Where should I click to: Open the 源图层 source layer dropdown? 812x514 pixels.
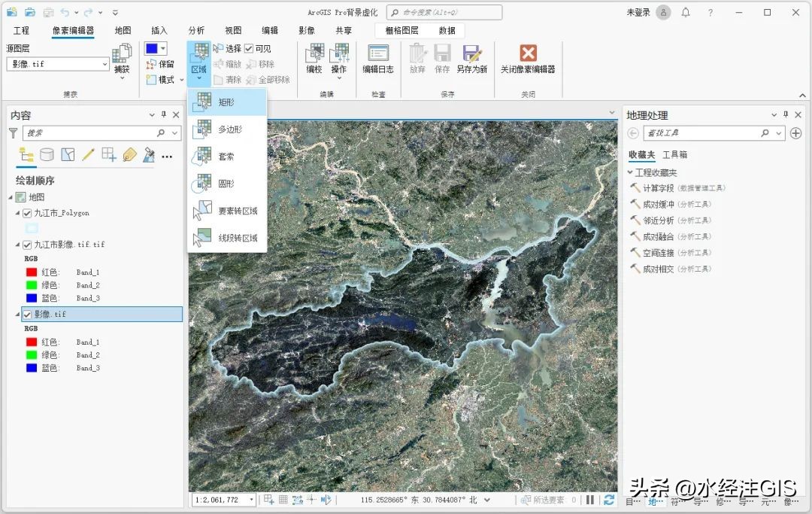tap(105, 64)
